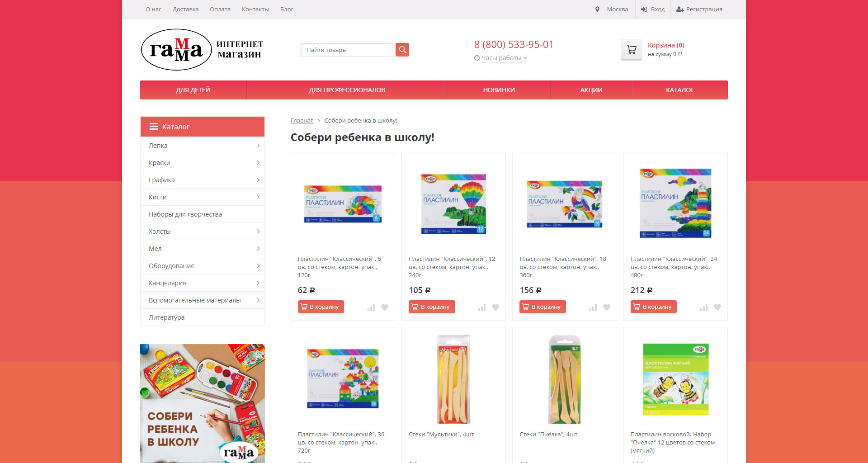Expand the Часы работы dropdown

501,58
